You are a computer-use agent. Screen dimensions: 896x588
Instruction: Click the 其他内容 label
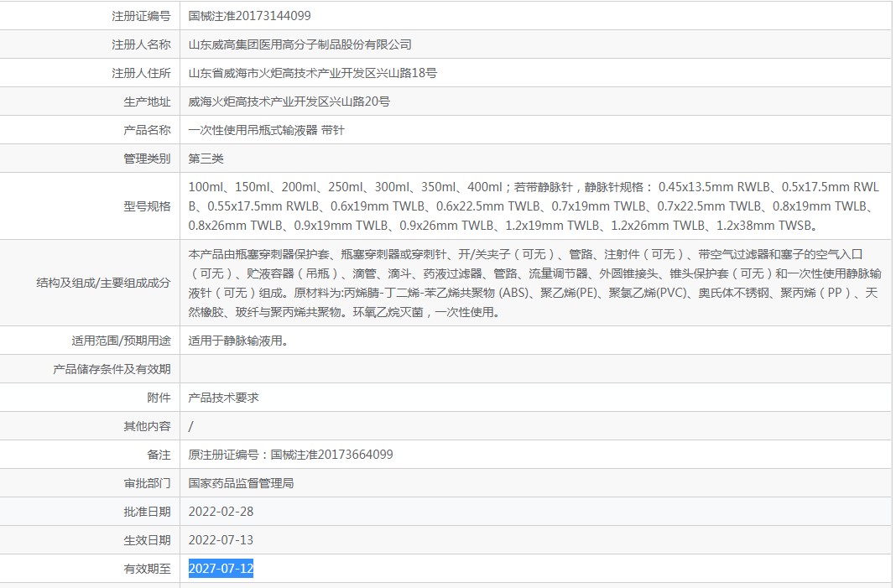[147, 426]
